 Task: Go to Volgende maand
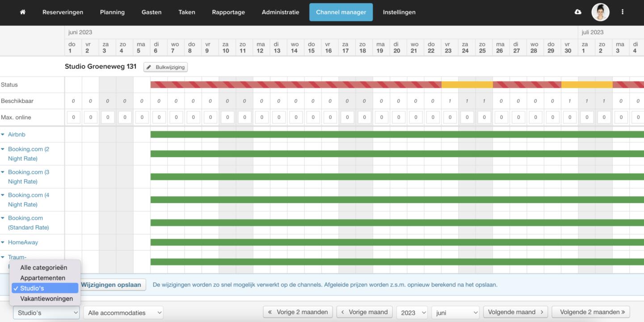[x=516, y=312]
